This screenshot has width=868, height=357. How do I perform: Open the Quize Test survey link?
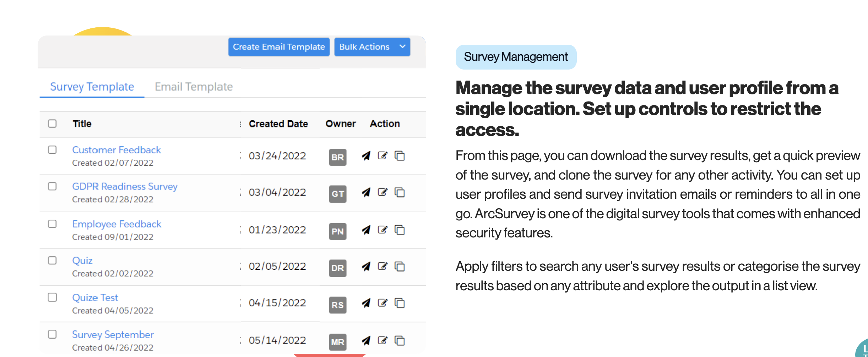(x=95, y=297)
